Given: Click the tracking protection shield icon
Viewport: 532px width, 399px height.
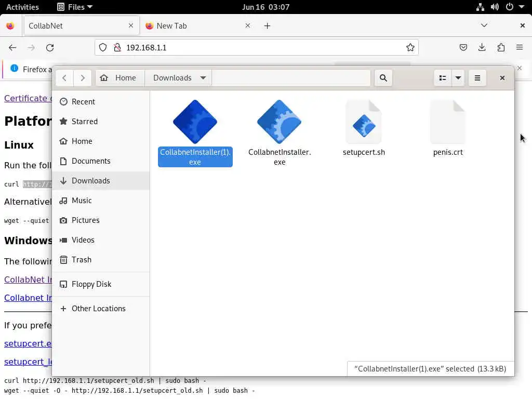Looking at the screenshot, I should [103, 47].
